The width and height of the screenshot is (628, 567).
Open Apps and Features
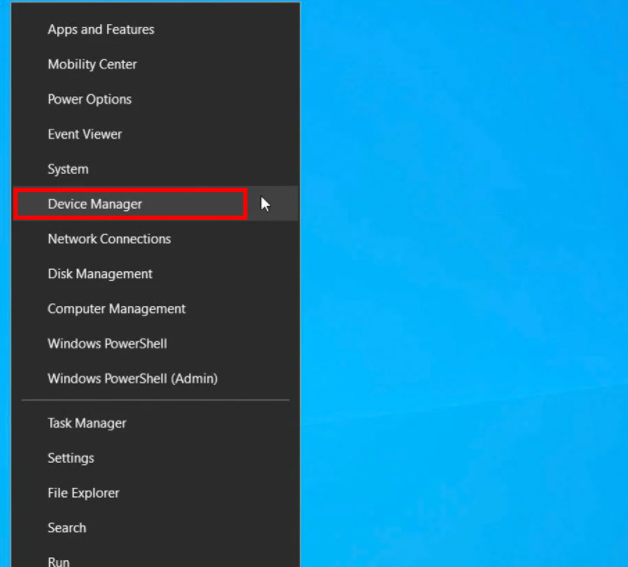tap(101, 30)
